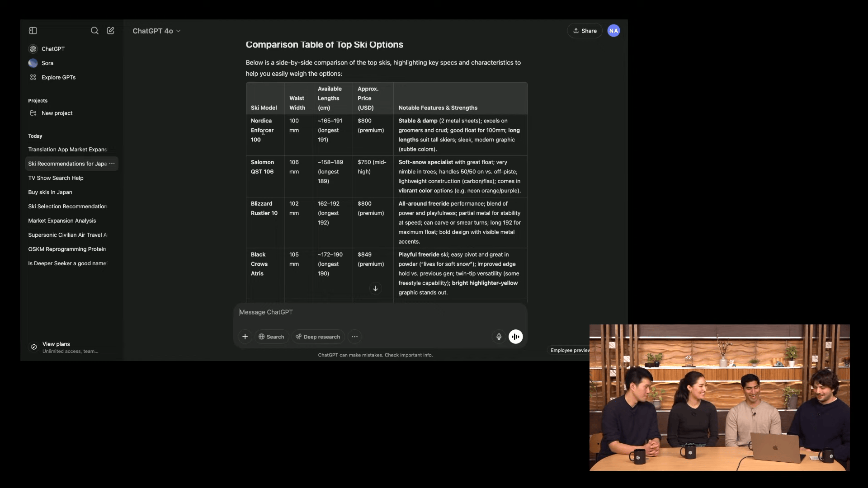Open Explore GPTs in sidebar
The width and height of the screenshot is (868, 488).
point(58,77)
